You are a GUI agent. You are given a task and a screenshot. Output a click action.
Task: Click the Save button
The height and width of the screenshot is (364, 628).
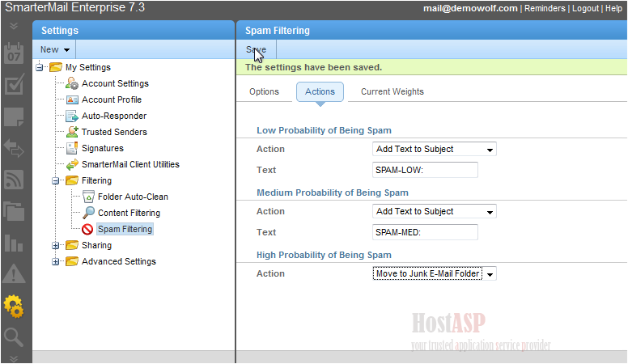(x=256, y=49)
